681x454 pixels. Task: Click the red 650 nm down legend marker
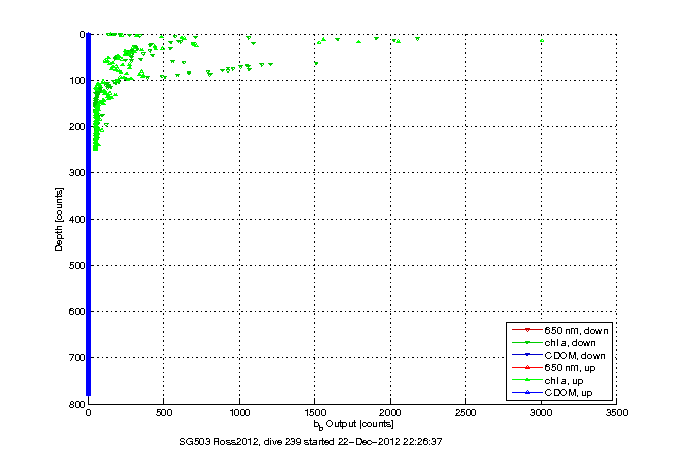coord(526,330)
